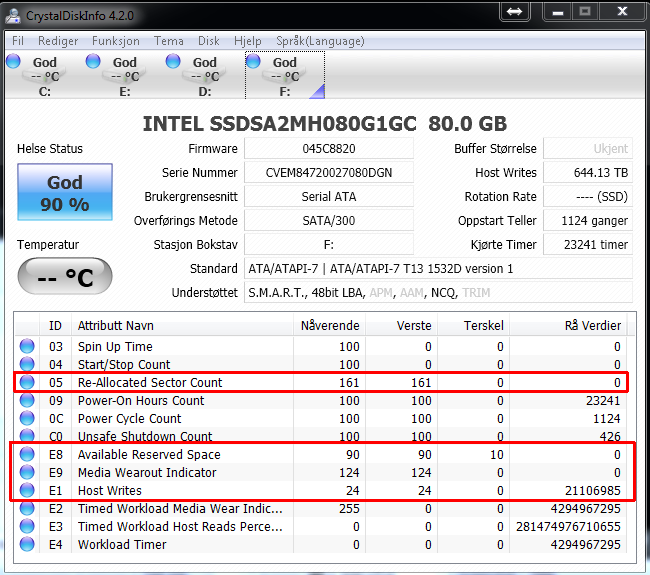
Task: Click the Oppstart Teller 1124 ganger field
Action: pyautogui.click(x=588, y=221)
